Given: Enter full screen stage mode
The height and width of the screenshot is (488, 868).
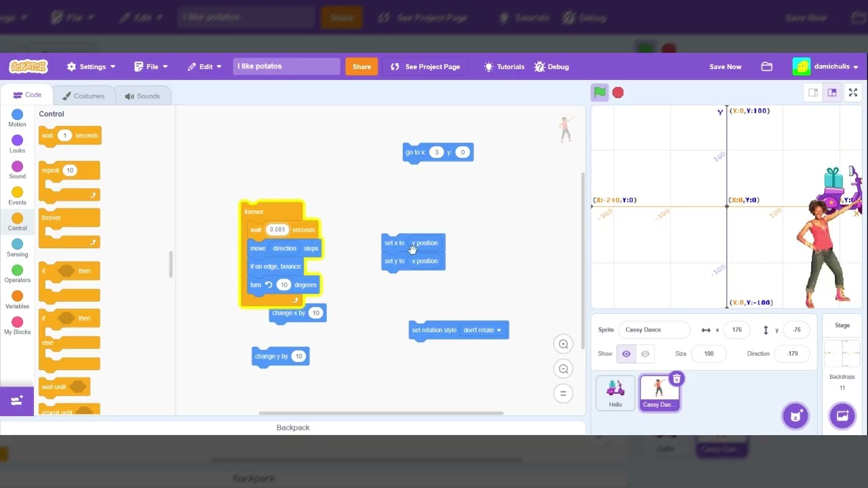Looking at the screenshot, I should 853,92.
